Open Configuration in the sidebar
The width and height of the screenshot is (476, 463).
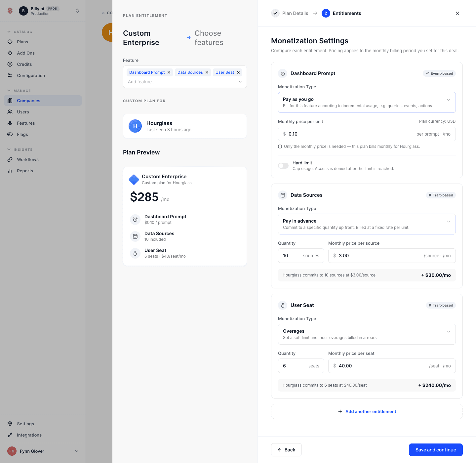[x=43, y=75]
